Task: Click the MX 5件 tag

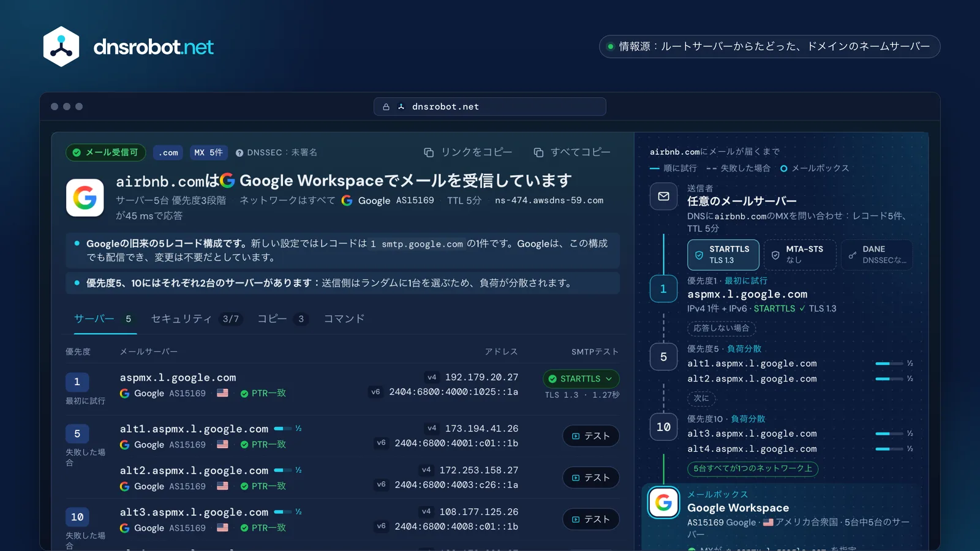Action: [x=208, y=152]
